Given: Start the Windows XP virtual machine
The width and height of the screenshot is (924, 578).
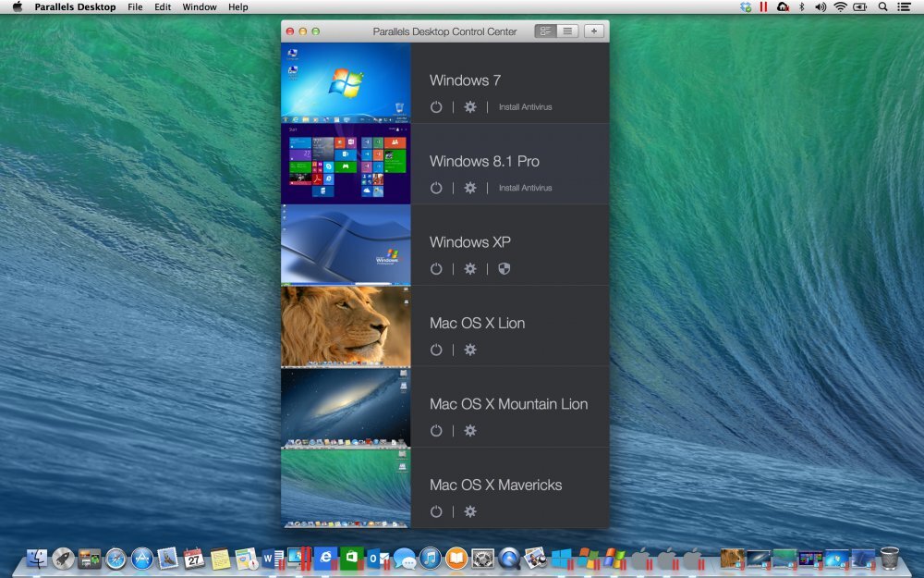Looking at the screenshot, I should click(x=435, y=268).
